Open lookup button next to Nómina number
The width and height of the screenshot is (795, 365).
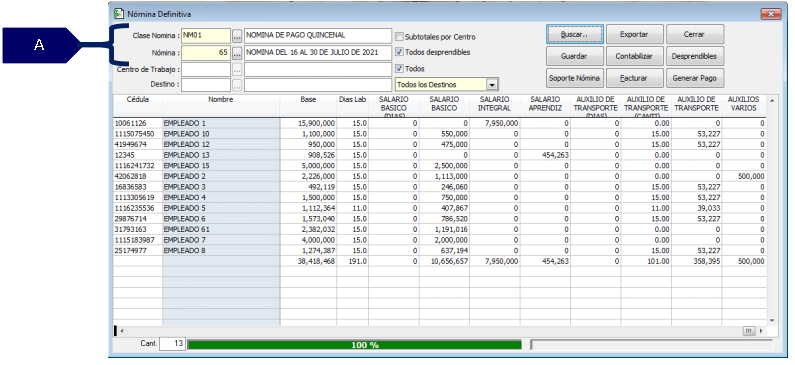pyautogui.click(x=237, y=53)
